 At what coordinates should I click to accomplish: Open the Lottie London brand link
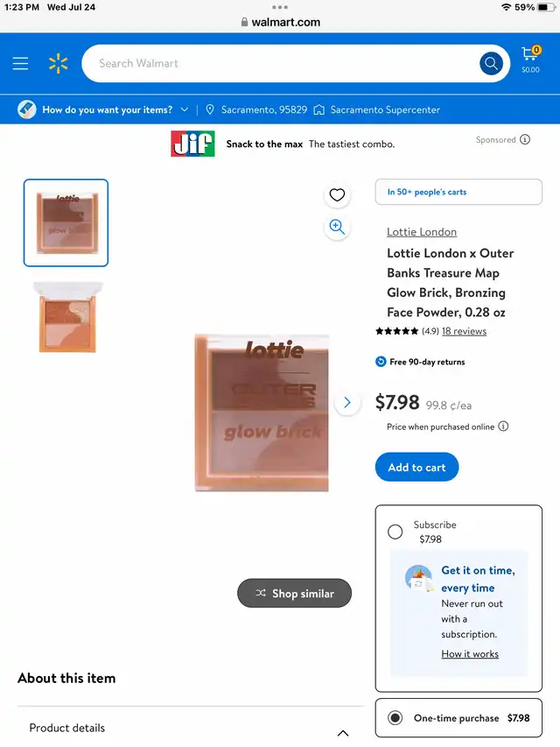click(x=422, y=232)
